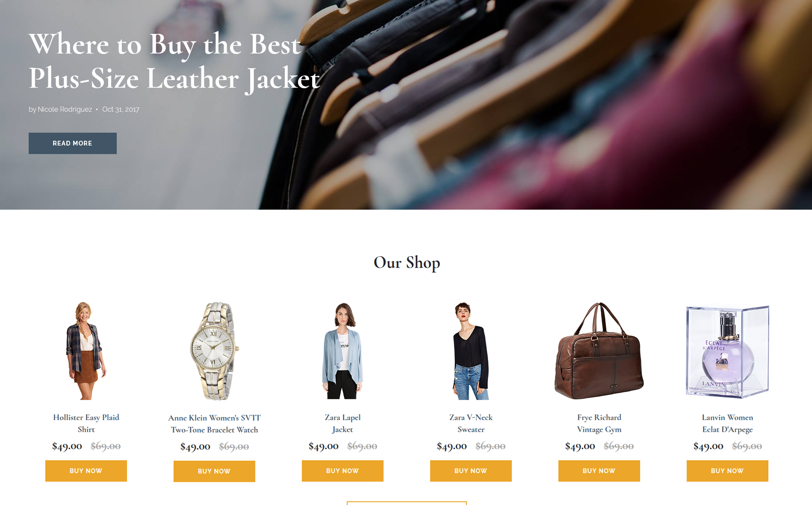Viewport: 812px width, 505px height.
Task: Click the READ MORE button
Action: coord(72,143)
